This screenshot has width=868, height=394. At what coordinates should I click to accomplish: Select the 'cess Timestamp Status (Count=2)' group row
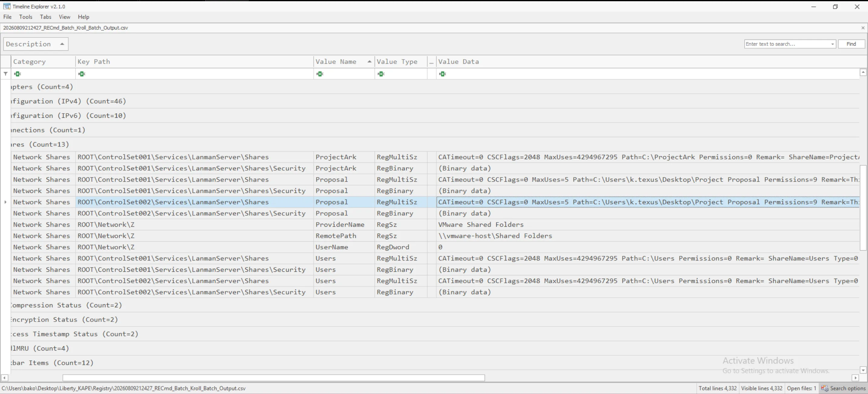point(435,334)
